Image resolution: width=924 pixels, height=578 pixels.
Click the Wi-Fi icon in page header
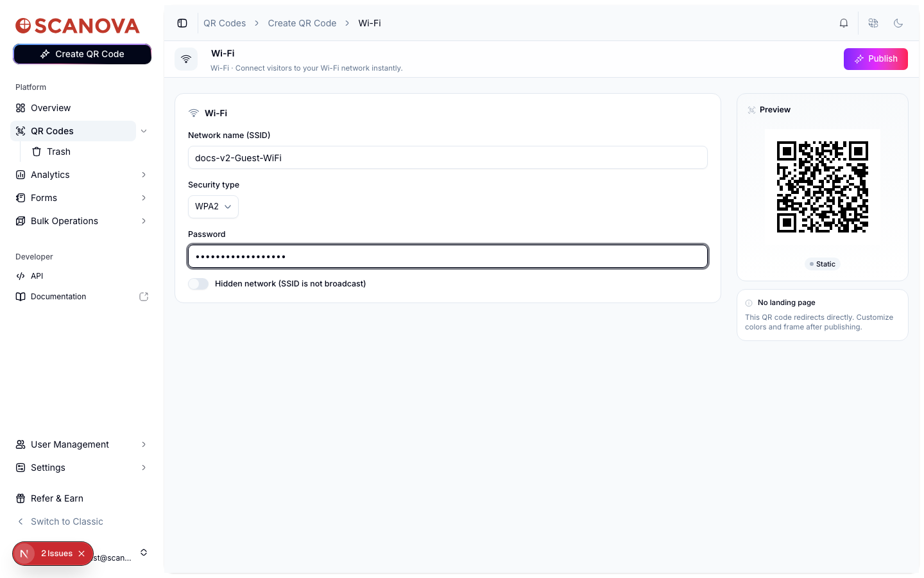pyautogui.click(x=186, y=59)
